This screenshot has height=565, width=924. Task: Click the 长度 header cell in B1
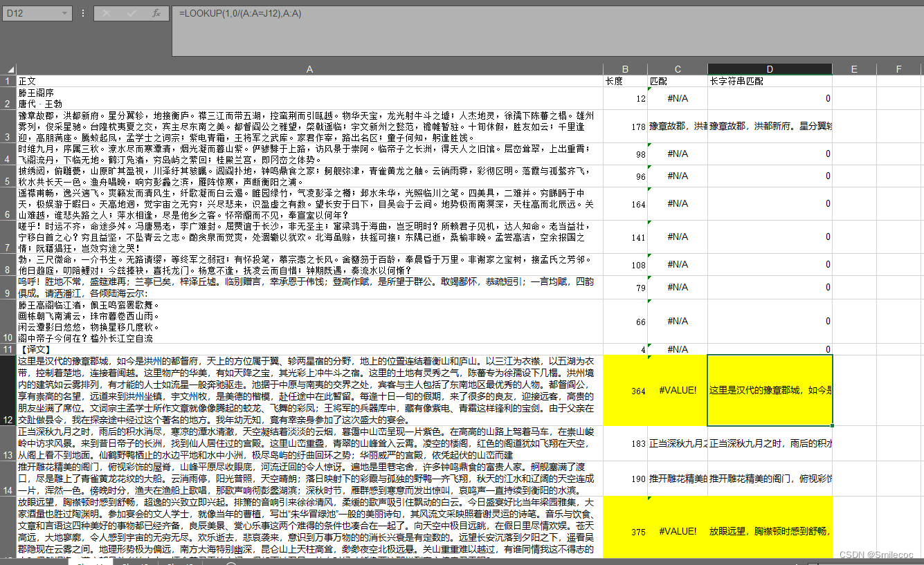coord(626,81)
